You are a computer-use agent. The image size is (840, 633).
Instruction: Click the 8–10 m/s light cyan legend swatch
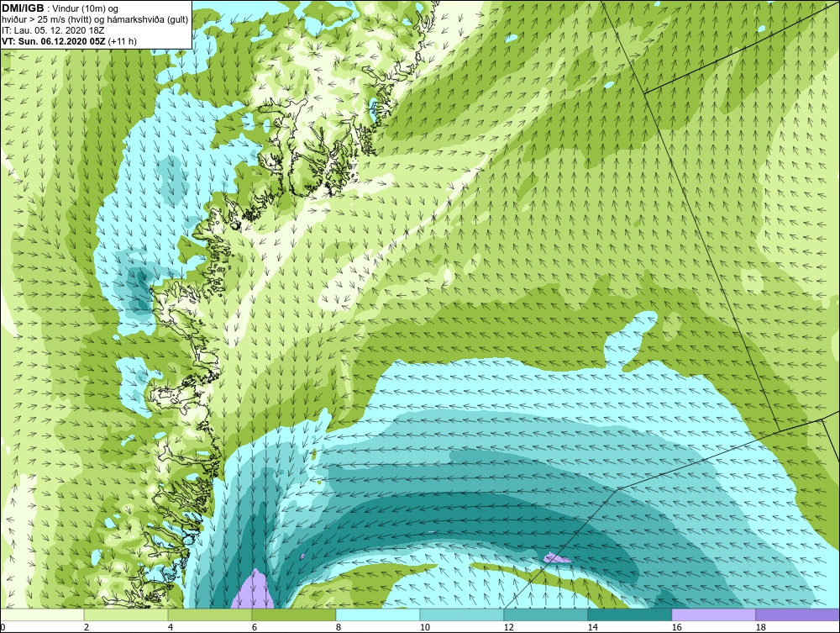point(378,615)
